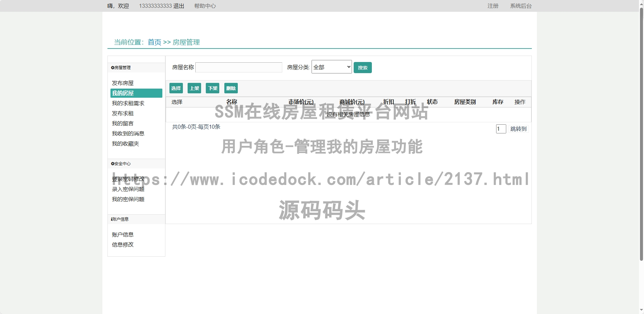The image size is (644, 314).
Task: Click the 删除 button
Action: [231, 88]
